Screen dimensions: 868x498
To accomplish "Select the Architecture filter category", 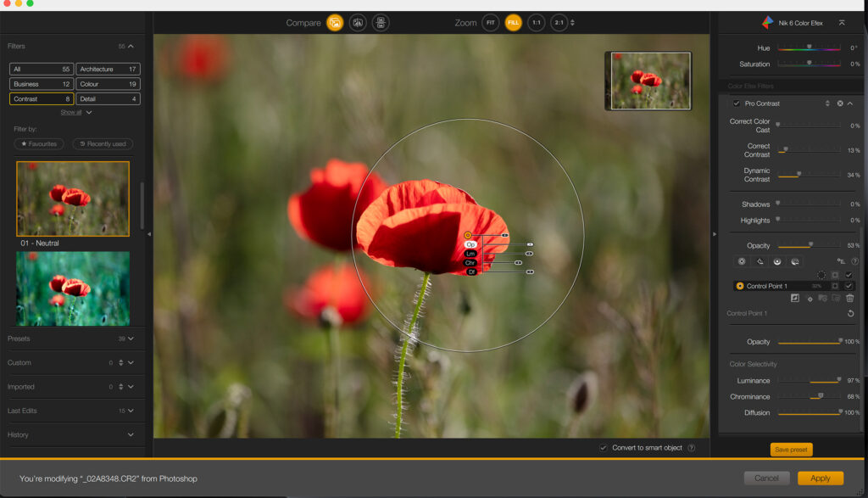I will [108, 69].
